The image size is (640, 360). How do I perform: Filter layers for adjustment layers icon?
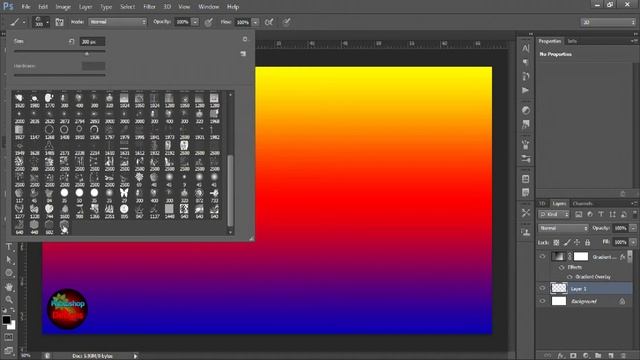click(x=590, y=214)
